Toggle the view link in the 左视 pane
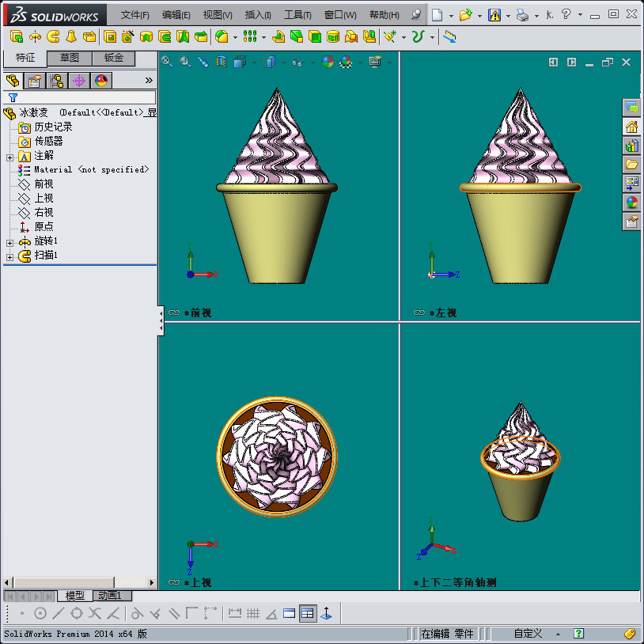 419,313
